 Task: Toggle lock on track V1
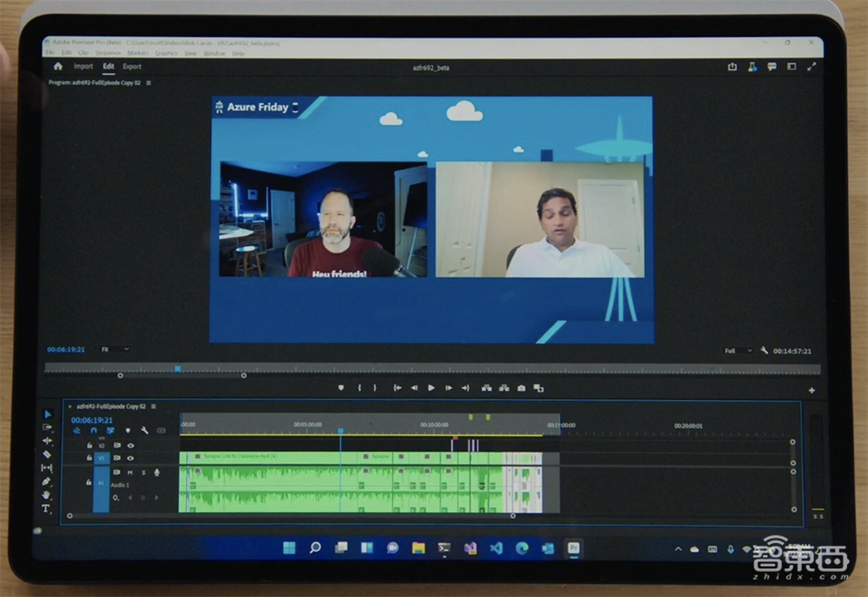point(89,457)
